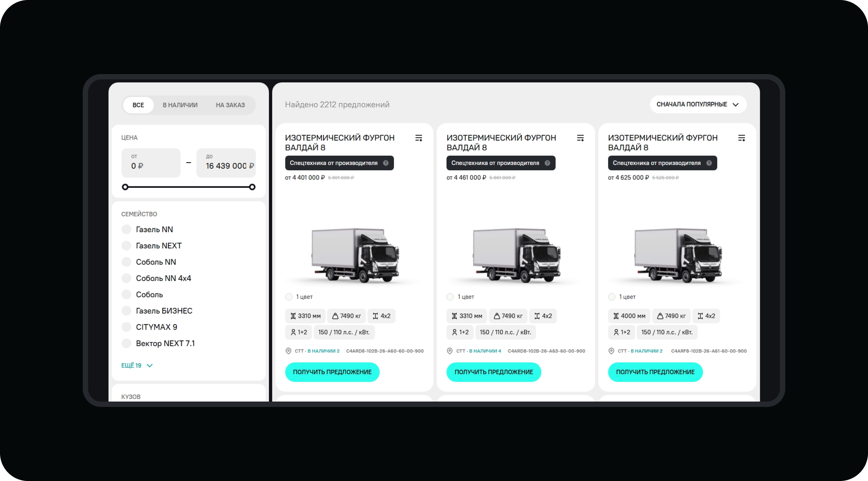Screen dimensions: 868x481
Task: Pick color swatch on 4 401 000 ₽ card
Action: tap(289, 297)
